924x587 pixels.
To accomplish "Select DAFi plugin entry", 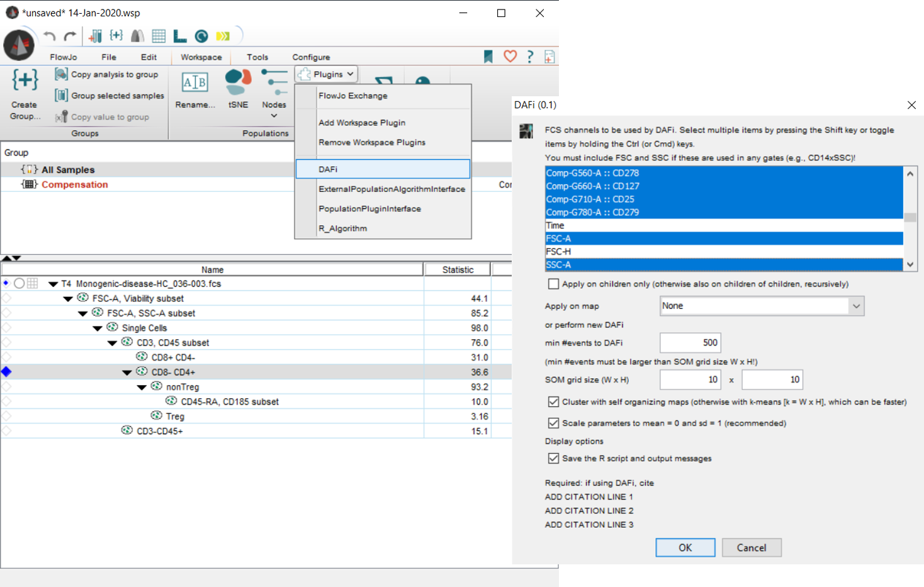I will [383, 169].
